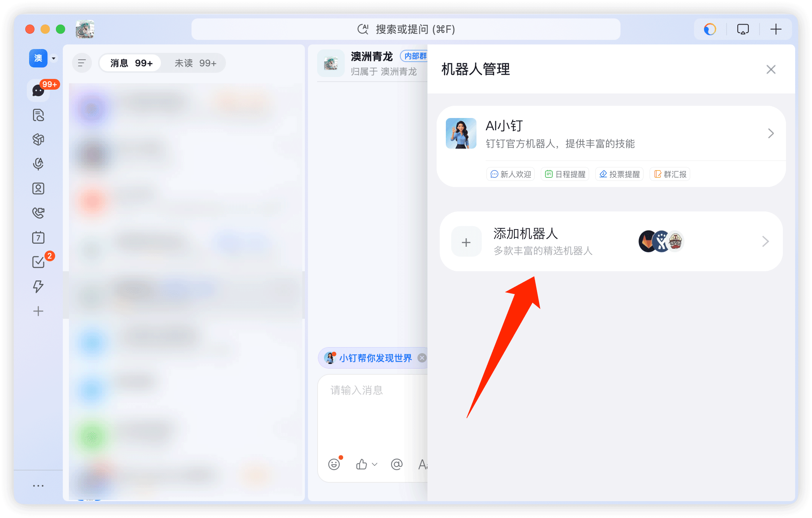812x518 pixels.
Task: Click the 新人欢迎 skill tag
Action: [x=510, y=174]
